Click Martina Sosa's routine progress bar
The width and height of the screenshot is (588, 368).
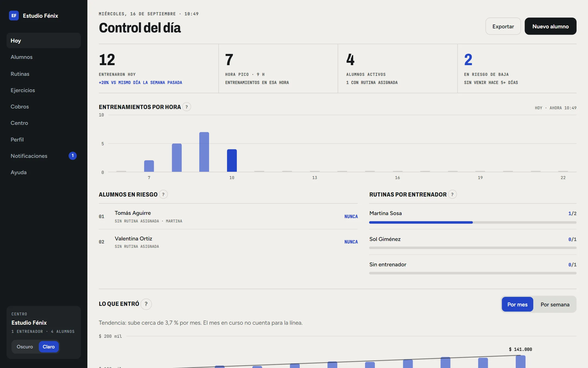coord(473,222)
